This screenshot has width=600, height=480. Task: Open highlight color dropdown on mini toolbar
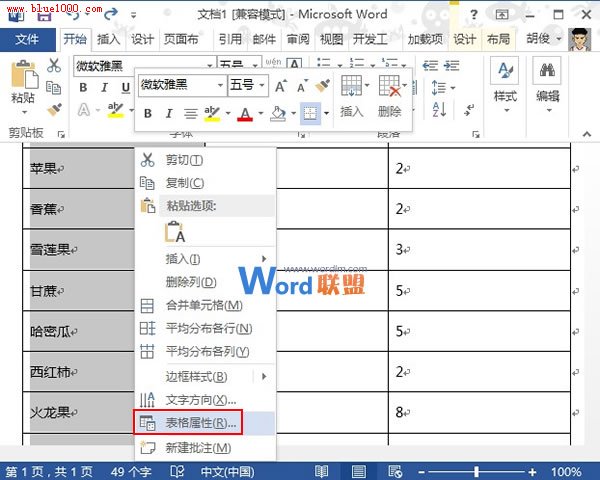228,113
